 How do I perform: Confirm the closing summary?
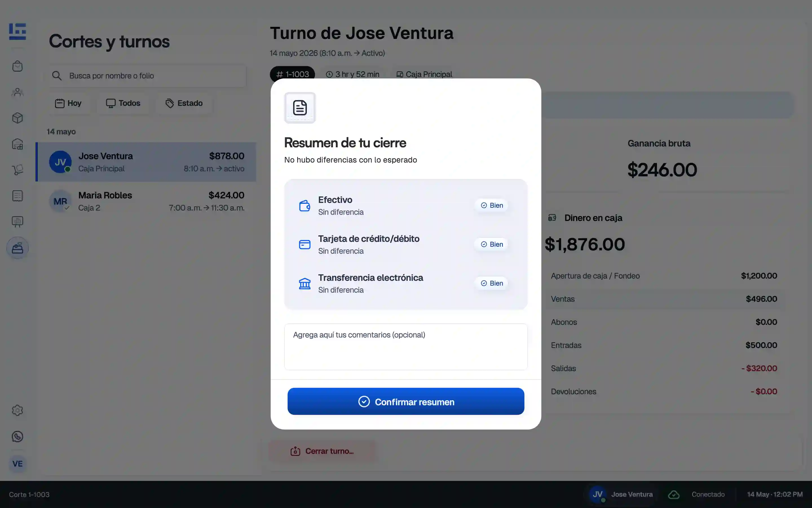406,402
